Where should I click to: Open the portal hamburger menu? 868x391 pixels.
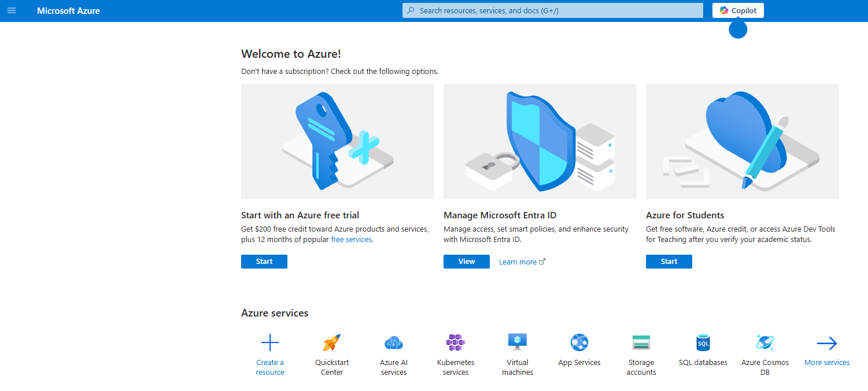click(12, 10)
